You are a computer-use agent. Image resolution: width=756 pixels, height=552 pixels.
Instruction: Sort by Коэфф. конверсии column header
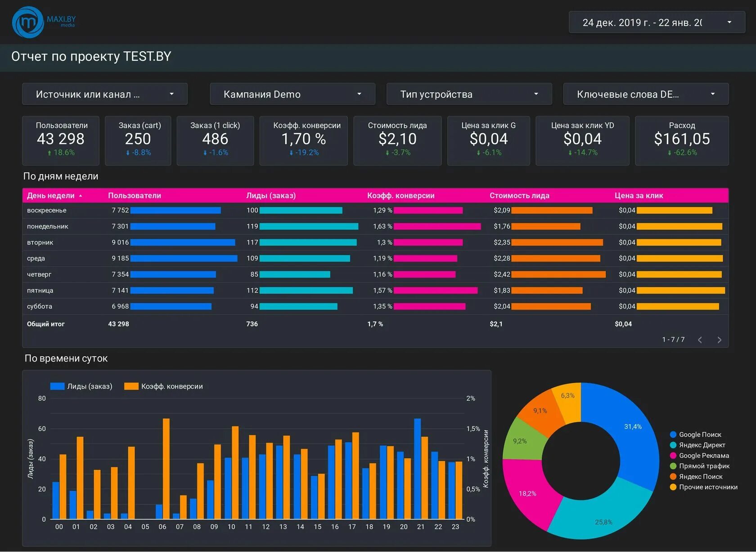coord(401,195)
